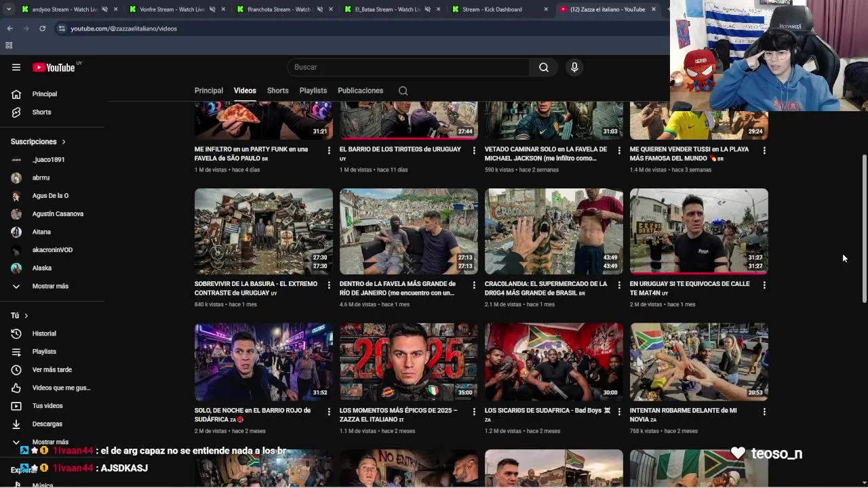Open options for SOBREVIVIR DE LA BASURA video
The width and height of the screenshot is (868, 488).
coord(329,285)
